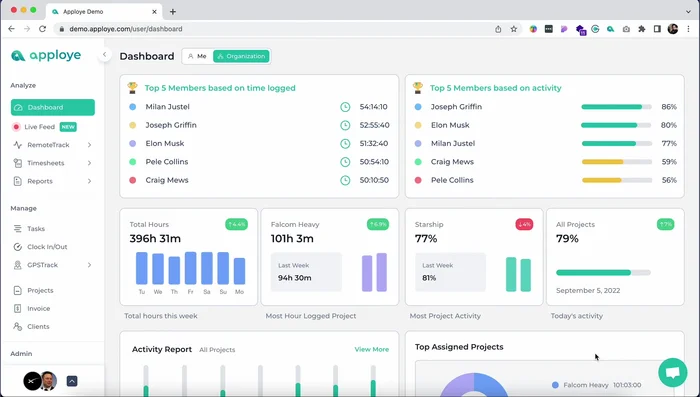Click the Reports document icon

pos(17,181)
